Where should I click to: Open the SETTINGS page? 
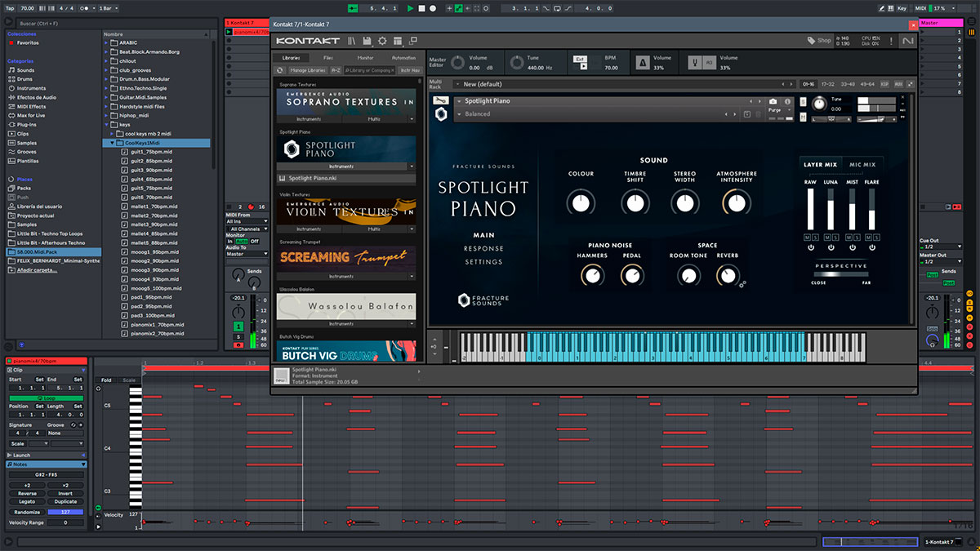tap(483, 262)
